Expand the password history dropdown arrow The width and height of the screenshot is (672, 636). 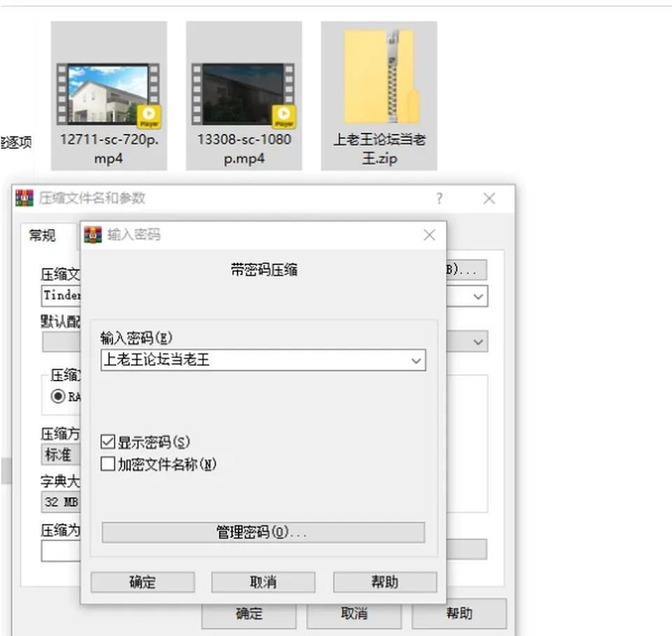pos(416,360)
